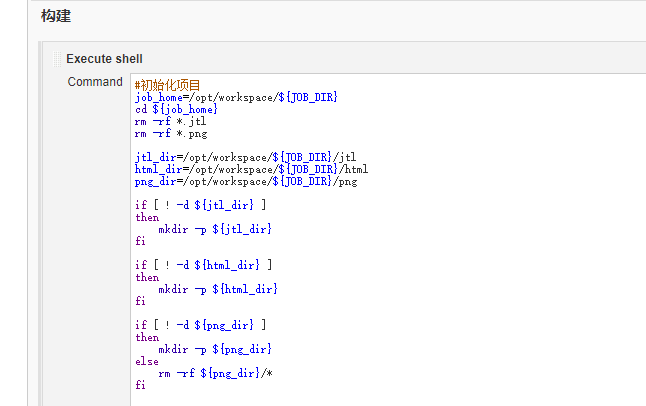
Task: Place cursor on jtl_dir assignment line
Action: click(245, 157)
